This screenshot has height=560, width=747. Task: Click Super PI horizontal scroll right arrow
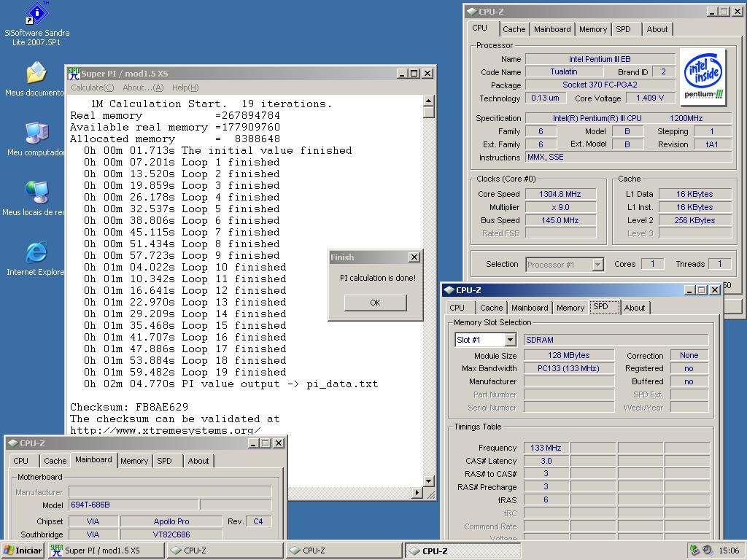(x=417, y=493)
